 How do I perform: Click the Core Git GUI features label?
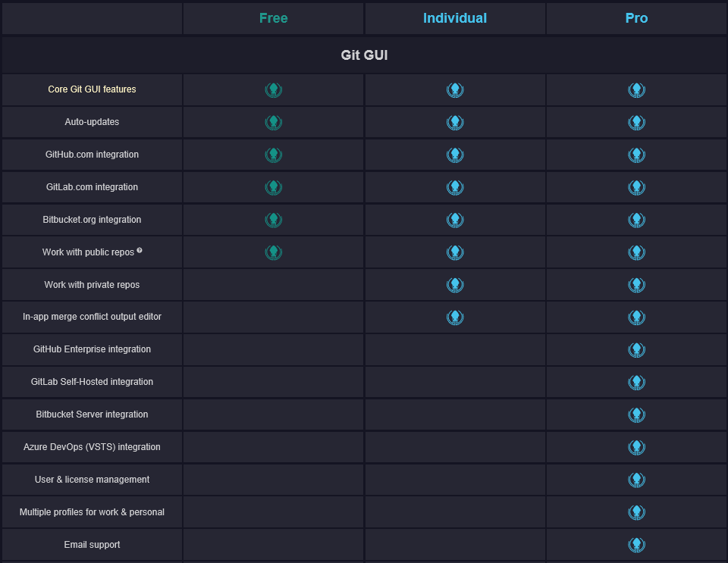92,89
